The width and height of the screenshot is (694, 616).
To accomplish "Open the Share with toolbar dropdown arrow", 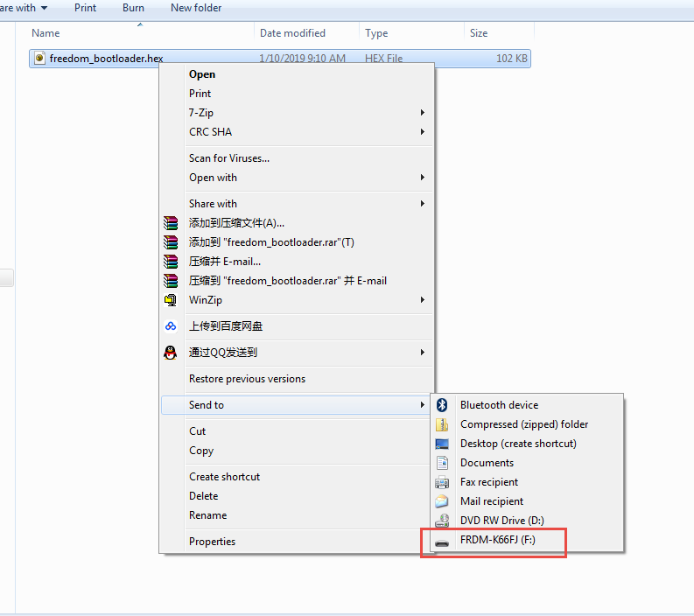I will click(44, 8).
